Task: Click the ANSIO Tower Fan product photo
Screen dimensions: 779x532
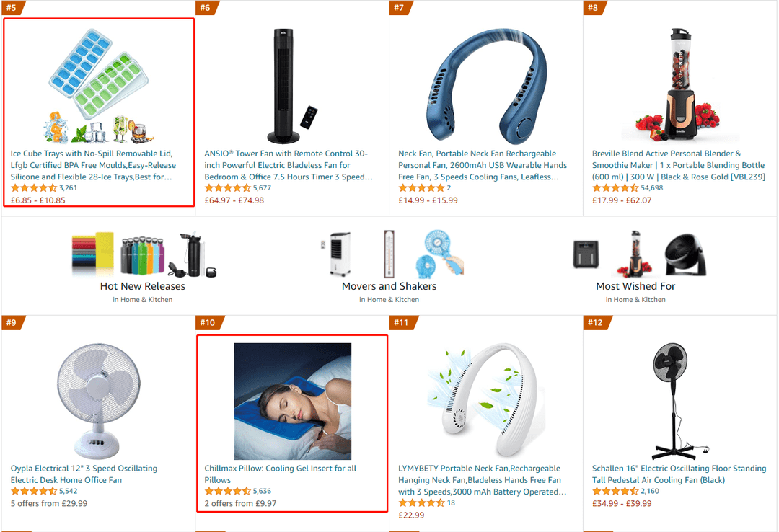Action: pyautogui.click(x=292, y=86)
